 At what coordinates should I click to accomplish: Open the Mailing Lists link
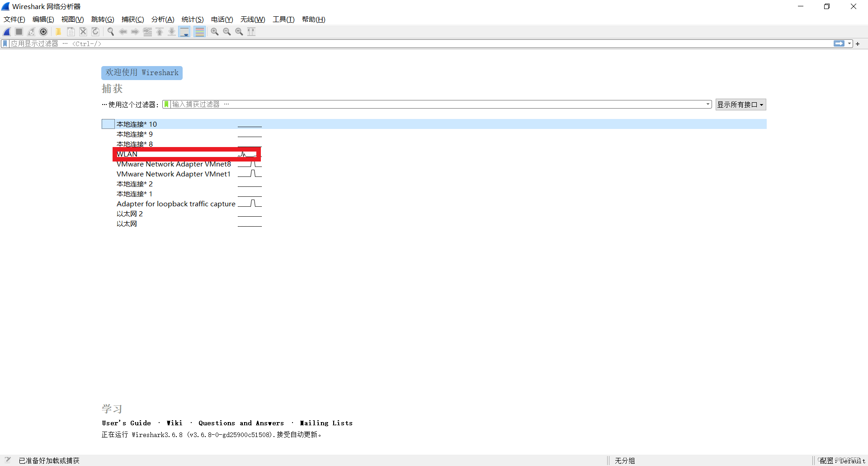click(x=326, y=423)
